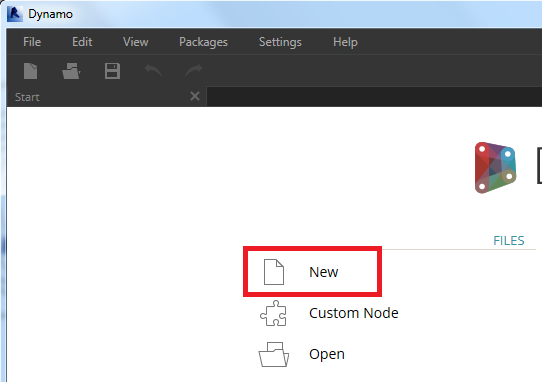Open the Settings menu

280,42
